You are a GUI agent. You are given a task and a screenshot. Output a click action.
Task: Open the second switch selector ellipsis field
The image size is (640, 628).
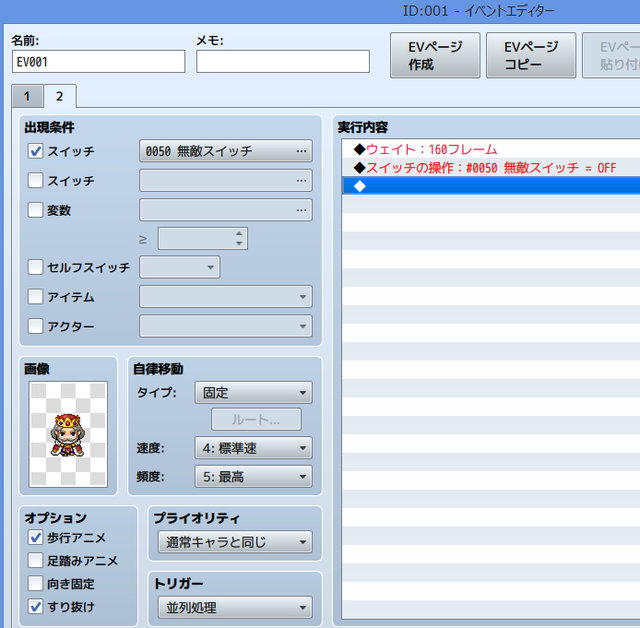click(x=226, y=180)
